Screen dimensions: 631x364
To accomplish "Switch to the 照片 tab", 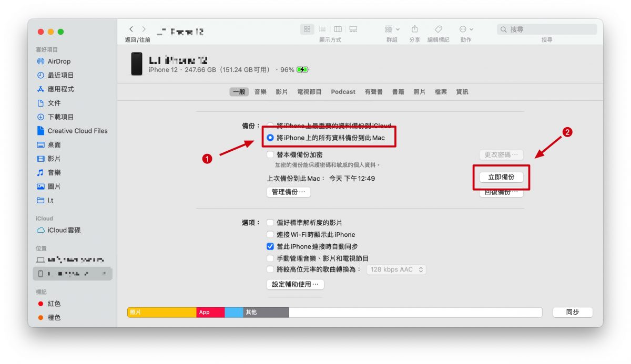I will (419, 92).
